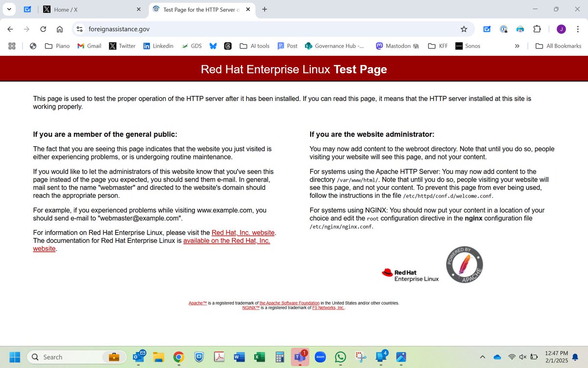This screenshot has height=368, width=588.
Task: Open the volume, network and battery tray group
Action: [523, 357]
